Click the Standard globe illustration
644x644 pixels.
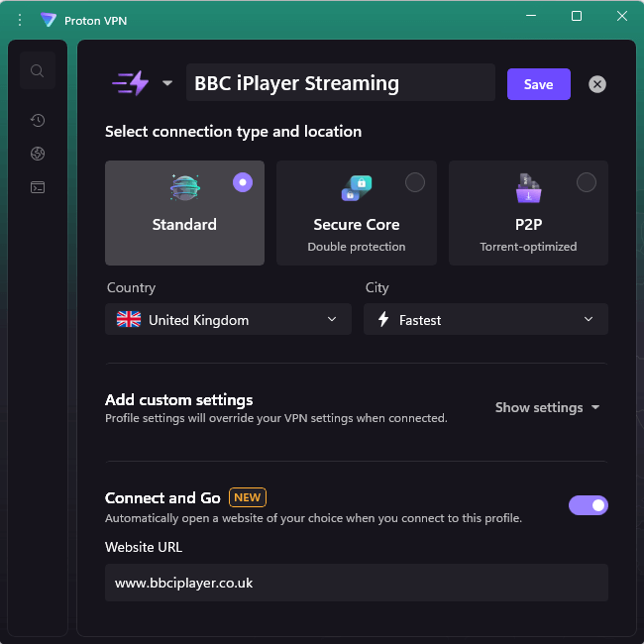coord(185,187)
